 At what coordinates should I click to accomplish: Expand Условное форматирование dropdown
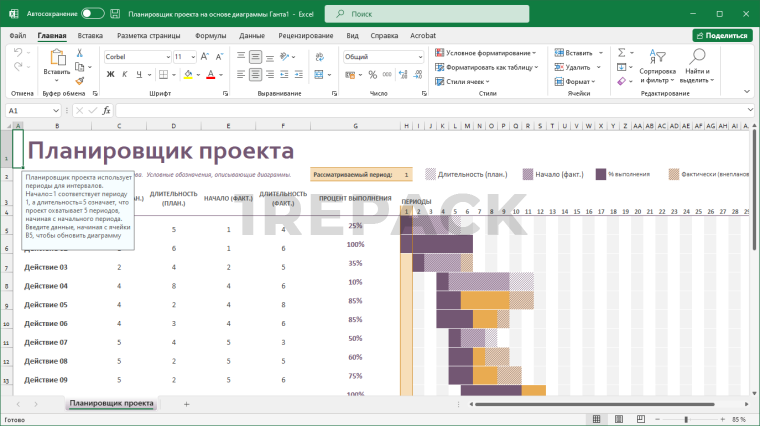click(487, 52)
